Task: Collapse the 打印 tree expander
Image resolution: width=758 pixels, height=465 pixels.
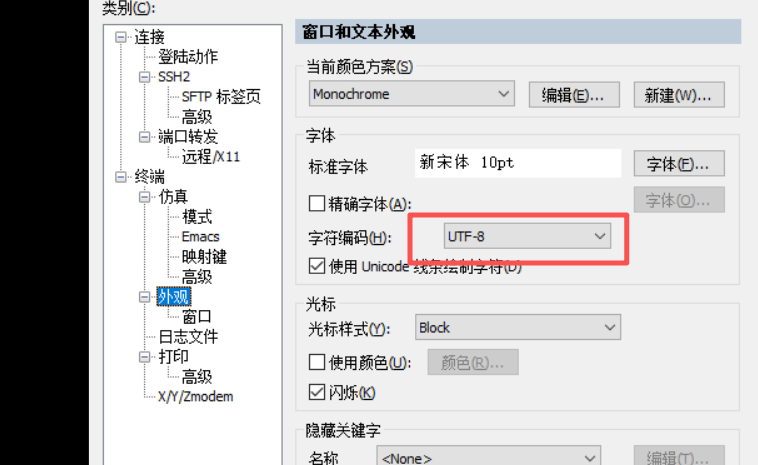Action: click(145, 357)
